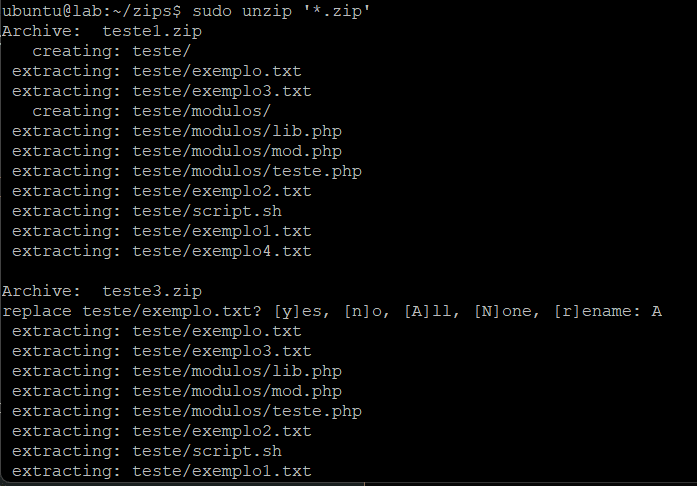The image size is (697, 486).
Task: Click the 'replace teste/exemplo.txt?' prompt text
Action: click(137, 311)
